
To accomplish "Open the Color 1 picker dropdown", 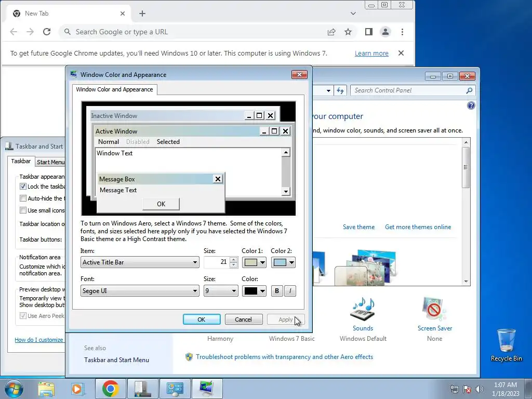I will (x=254, y=262).
